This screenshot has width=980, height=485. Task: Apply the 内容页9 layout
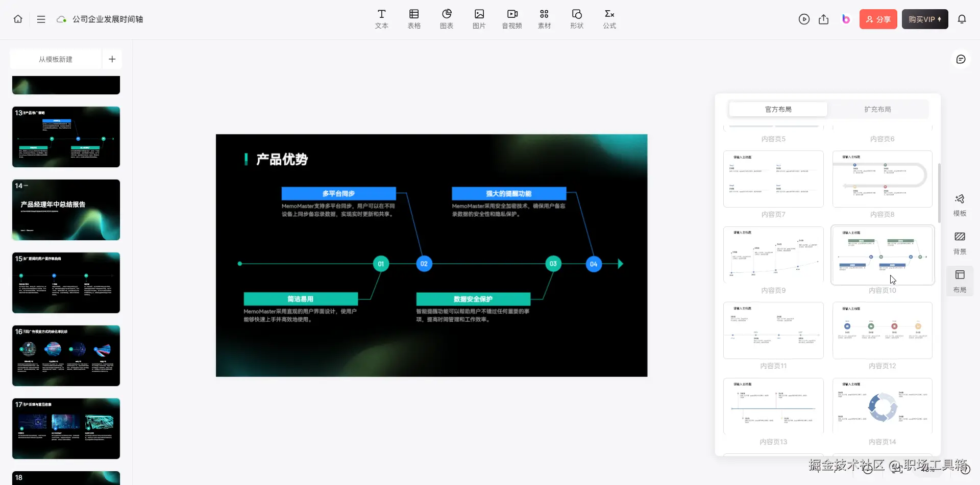pos(773,254)
